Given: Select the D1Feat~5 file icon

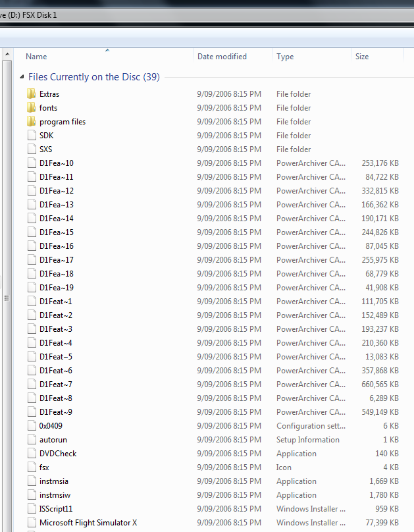Looking at the screenshot, I should point(32,357).
